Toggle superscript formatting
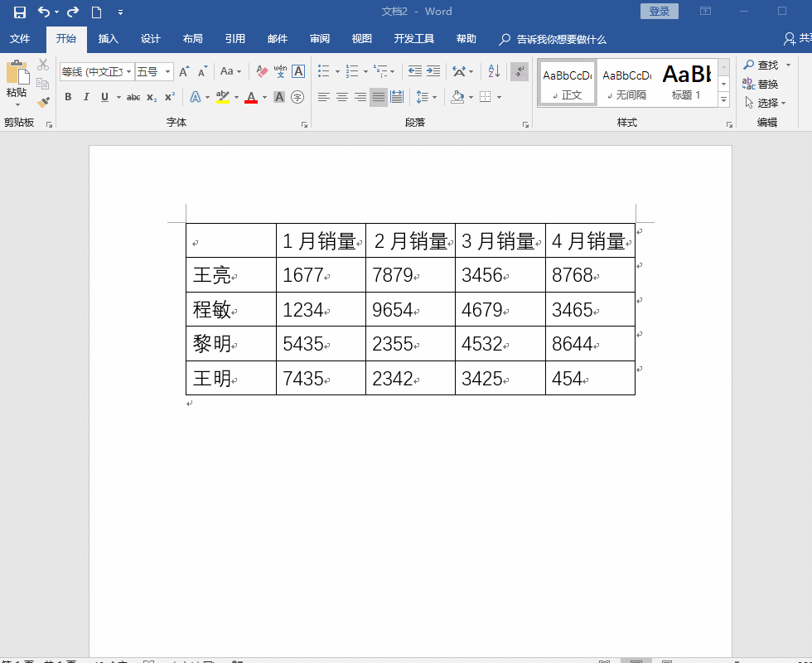812x663 pixels. point(168,98)
